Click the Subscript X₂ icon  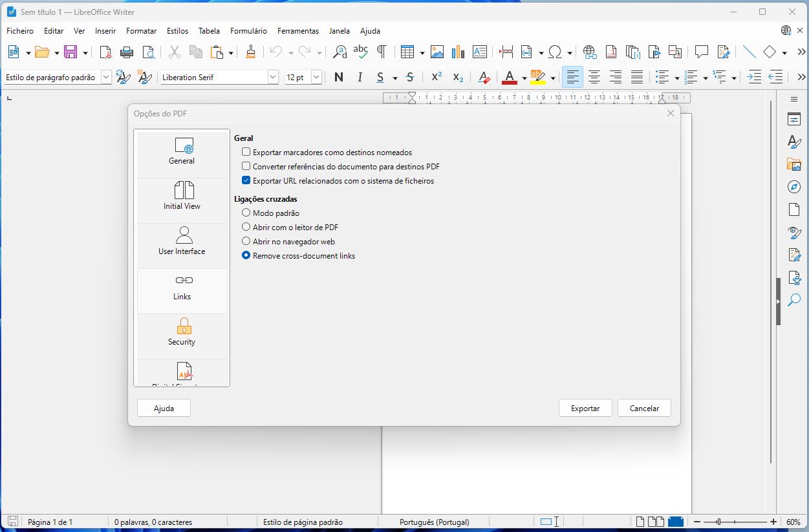[458, 77]
